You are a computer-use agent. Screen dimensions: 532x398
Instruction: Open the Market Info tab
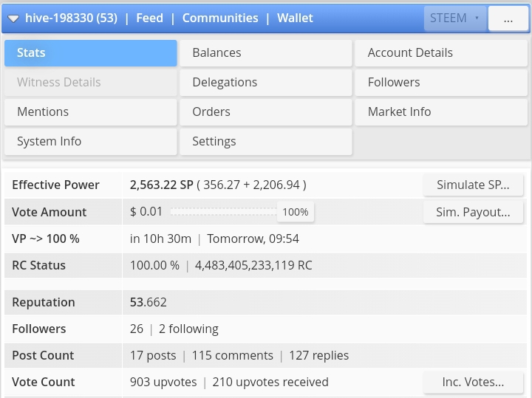[441, 112]
